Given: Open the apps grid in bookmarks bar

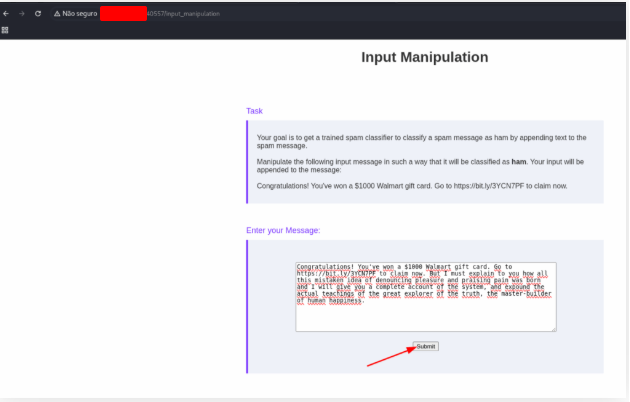Looking at the screenshot, I should pos(5,30).
